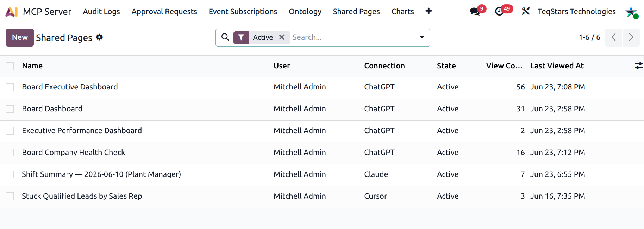Screen dimensions: 644x229
Task: Click the MCP Server app logo icon
Action: click(12, 12)
